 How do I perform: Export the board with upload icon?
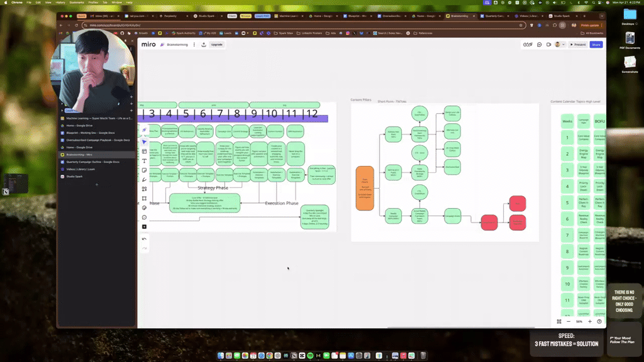point(204,45)
